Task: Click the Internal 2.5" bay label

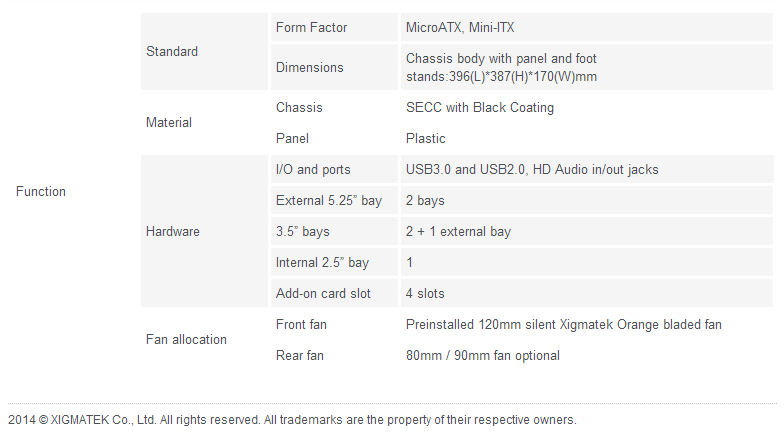Action: (x=322, y=262)
